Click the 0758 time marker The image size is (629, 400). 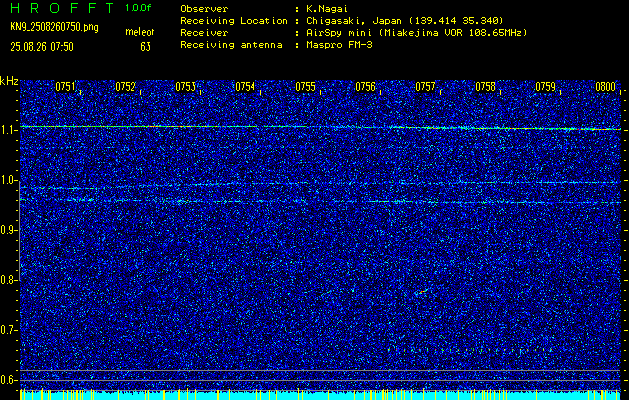click(485, 87)
